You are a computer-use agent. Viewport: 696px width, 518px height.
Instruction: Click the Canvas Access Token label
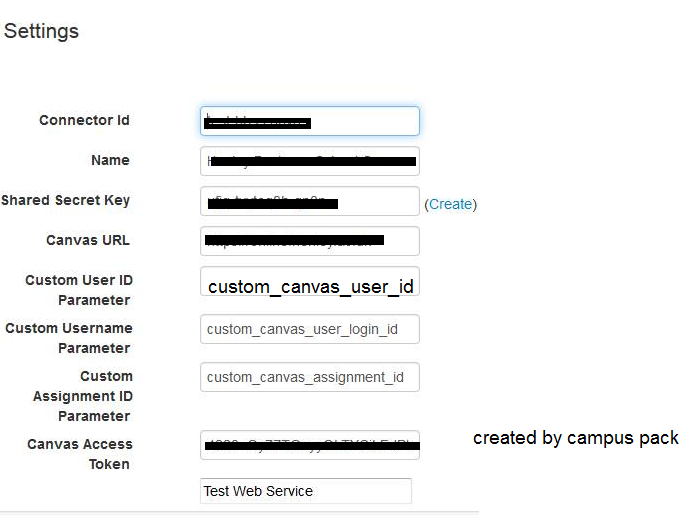80,454
